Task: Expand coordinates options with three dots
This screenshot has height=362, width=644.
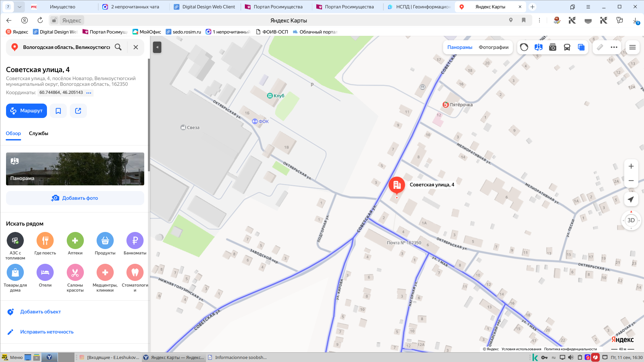Action: point(89,93)
